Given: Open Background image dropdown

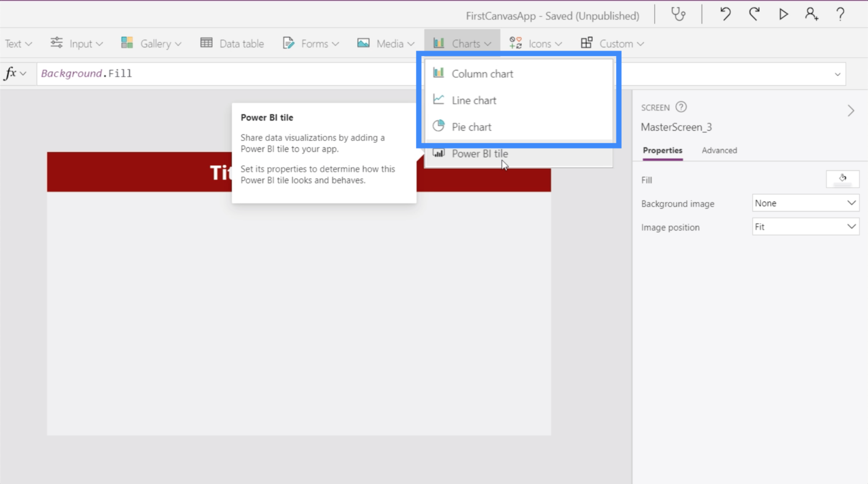Looking at the screenshot, I should [x=805, y=203].
